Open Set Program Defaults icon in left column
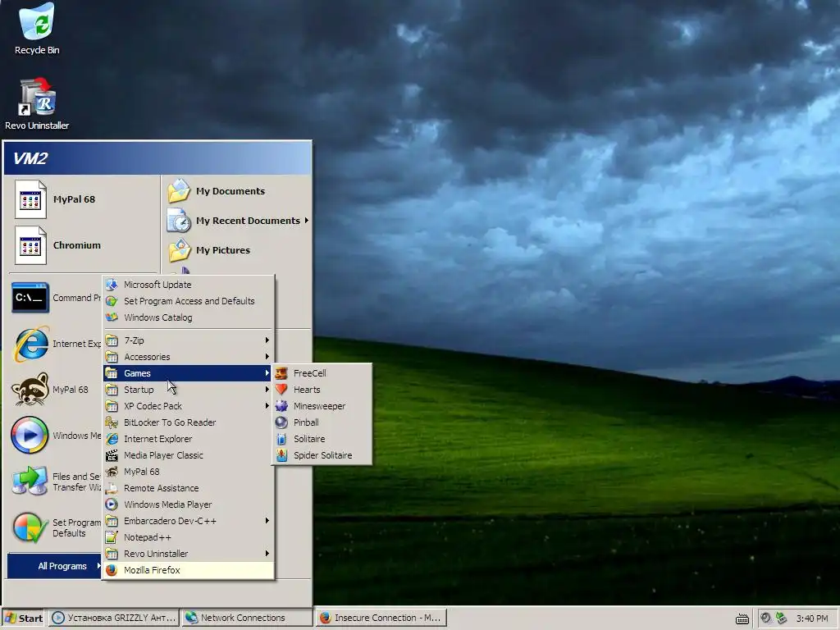840x630 pixels. click(x=30, y=527)
